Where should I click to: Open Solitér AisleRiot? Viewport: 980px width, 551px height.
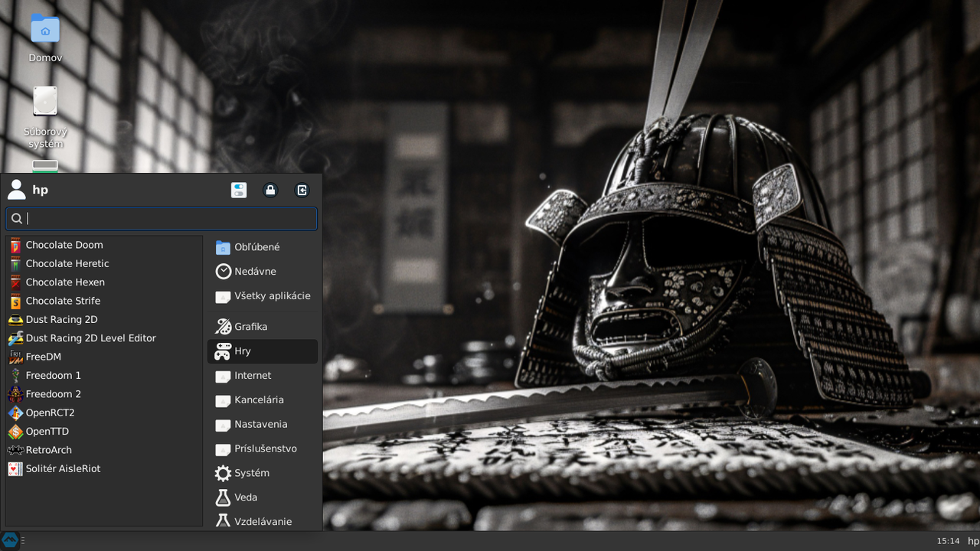coord(104,468)
